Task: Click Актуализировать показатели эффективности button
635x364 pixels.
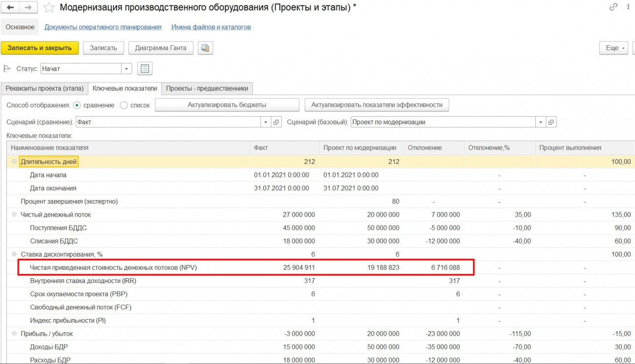Action: [377, 105]
